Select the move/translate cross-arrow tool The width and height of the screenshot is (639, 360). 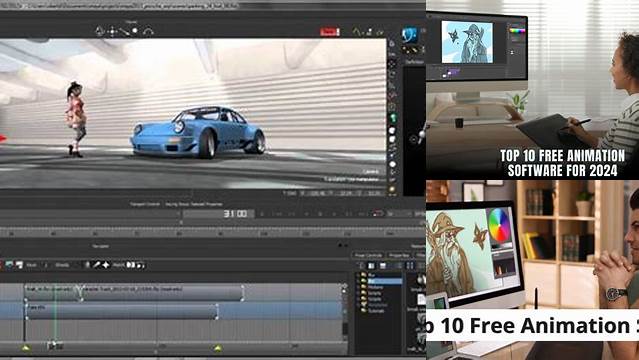click(112, 31)
